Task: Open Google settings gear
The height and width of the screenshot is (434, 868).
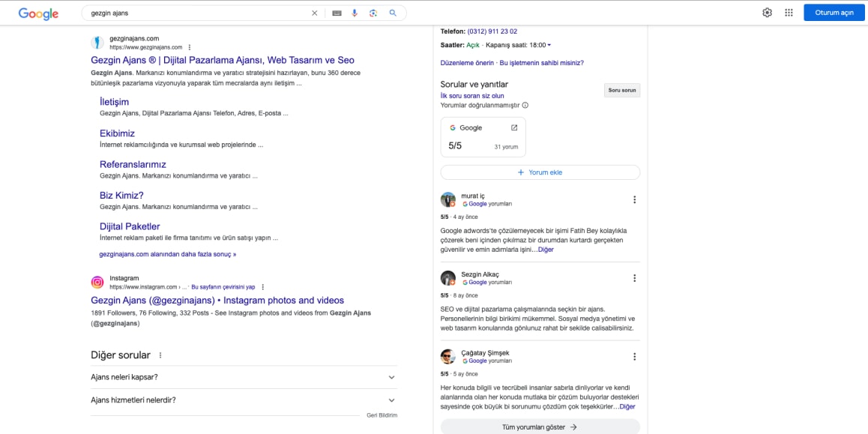Action: pos(768,13)
